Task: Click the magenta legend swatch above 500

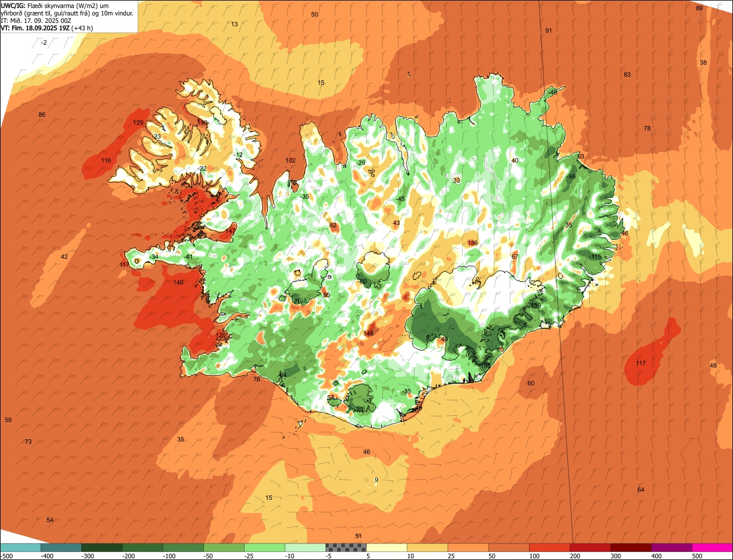Action: pyautogui.click(x=712, y=547)
